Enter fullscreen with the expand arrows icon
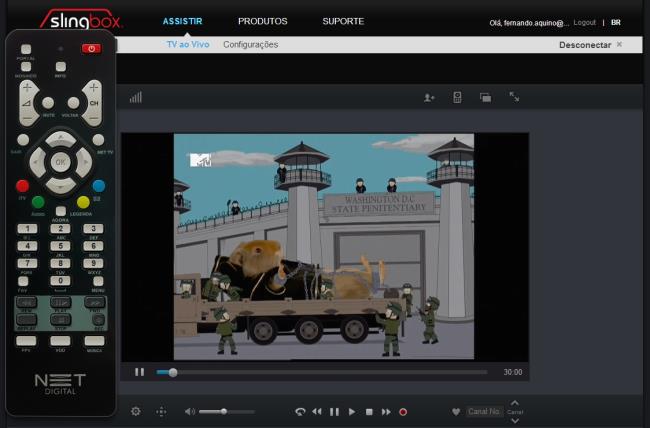 coord(514,97)
